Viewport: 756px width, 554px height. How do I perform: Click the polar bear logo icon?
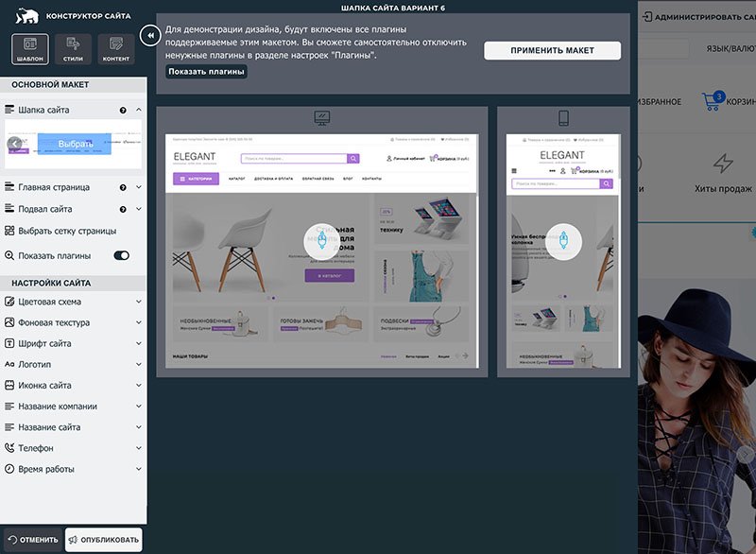26,16
